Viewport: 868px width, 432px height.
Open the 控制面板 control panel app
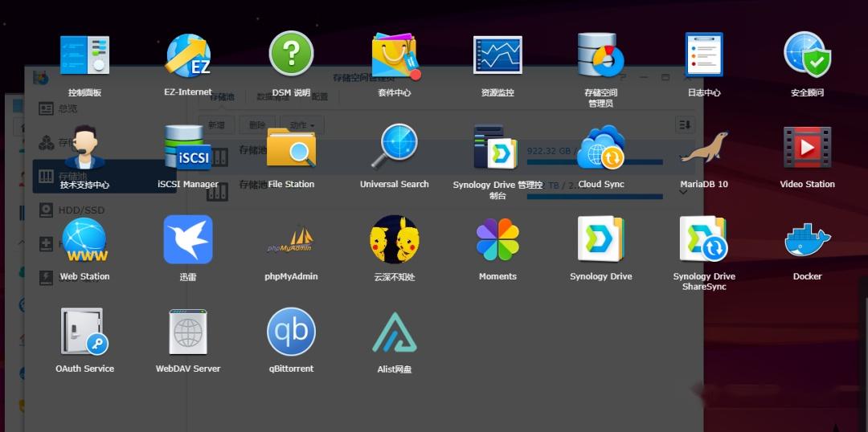coord(84,55)
